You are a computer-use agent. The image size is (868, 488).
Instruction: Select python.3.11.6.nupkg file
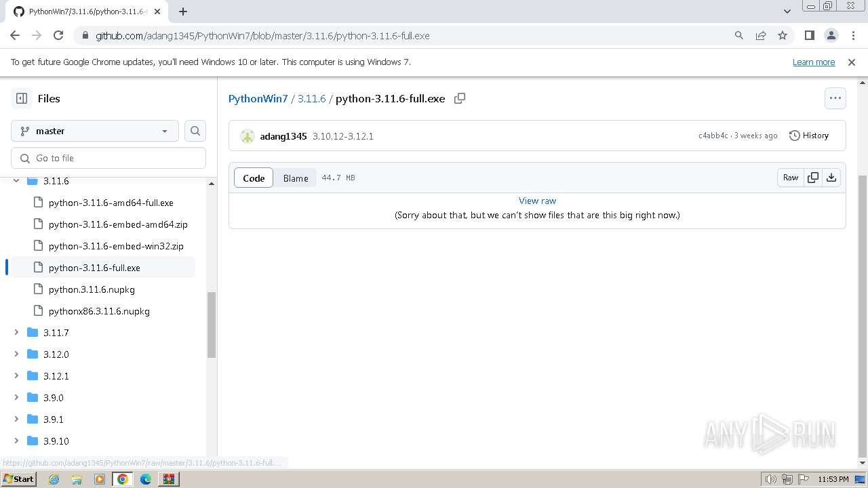[92, 289]
